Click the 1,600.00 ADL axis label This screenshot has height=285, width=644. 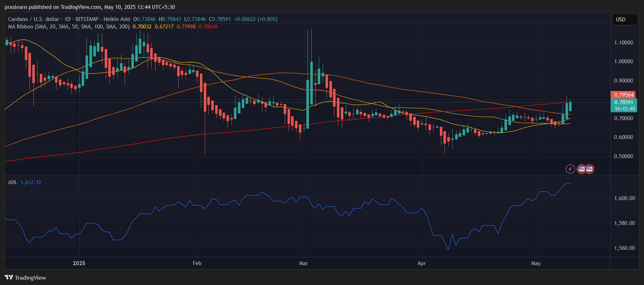point(624,198)
